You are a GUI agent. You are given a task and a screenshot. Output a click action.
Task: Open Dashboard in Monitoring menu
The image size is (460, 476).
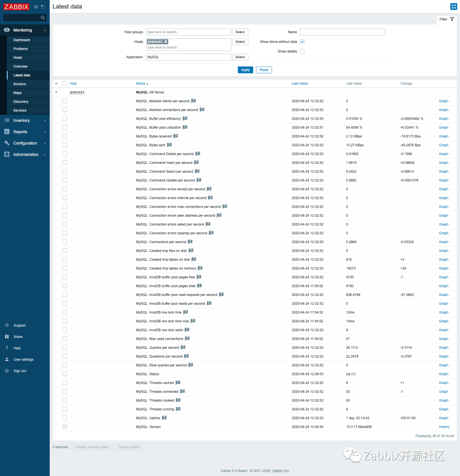pos(22,40)
